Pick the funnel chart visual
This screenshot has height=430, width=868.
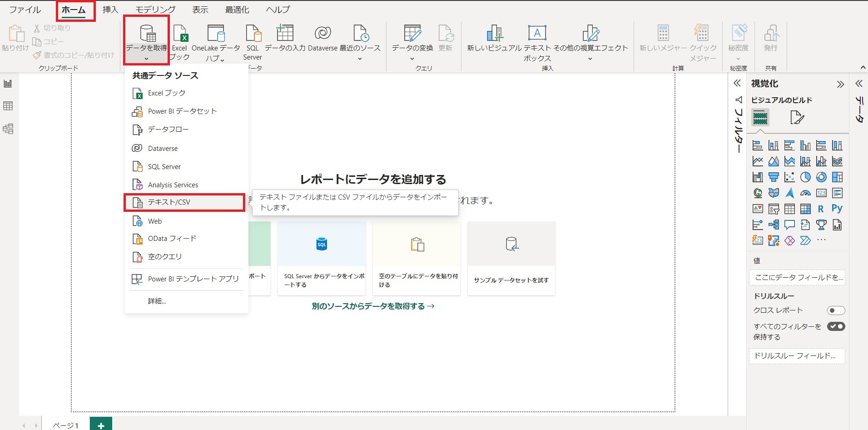coord(774,177)
